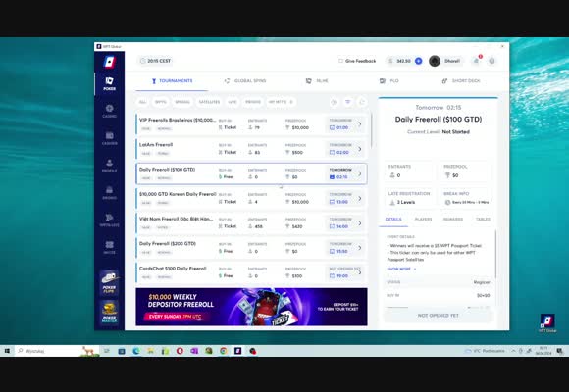
Task: Click the $10,000 Weekly Depositor Freeroll banner
Action: 251,307
